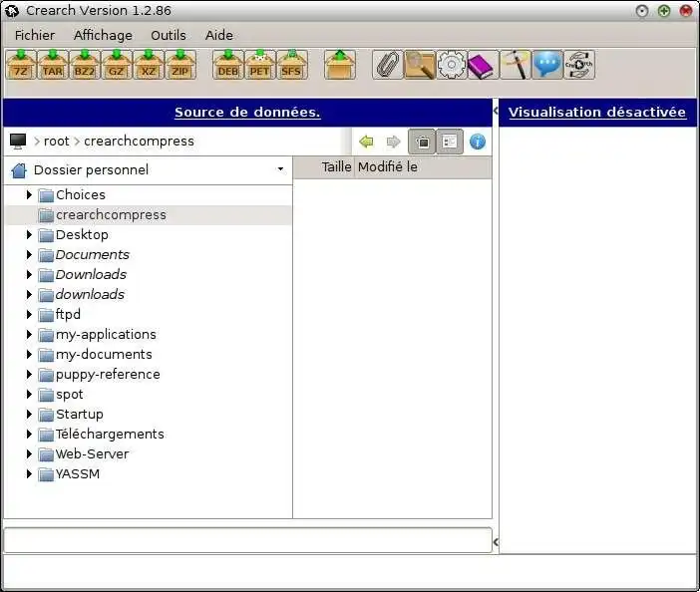Image resolution: width=700 pixels, height=592 pixels.
Task: Toggle the detailed list view button
Action: [x=450, y=142]
